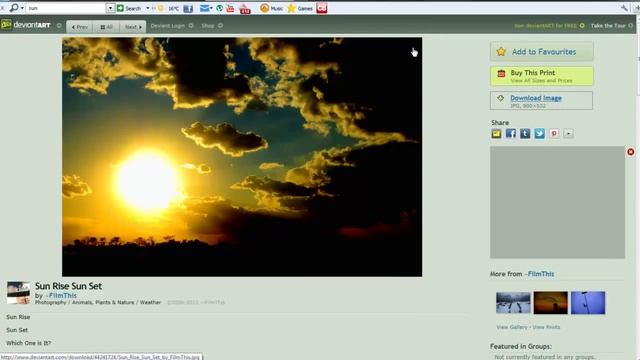Open the Animals, Plants & Nature category
The height and width of the screenshot is (360, 640).
pos(103,302)
